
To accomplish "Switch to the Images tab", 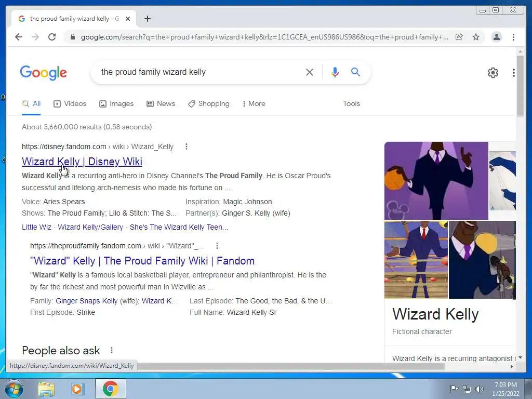I will (x=116, y=104).
